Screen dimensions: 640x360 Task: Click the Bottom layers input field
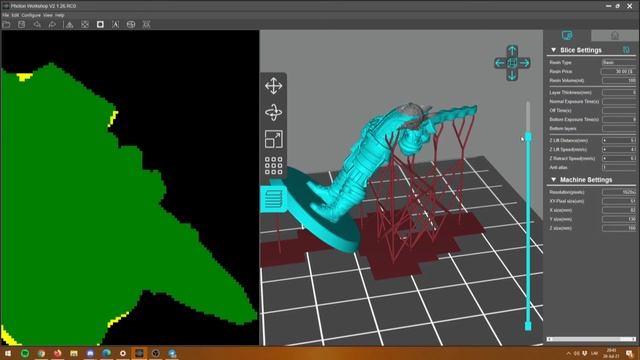click(x=619, y=129)
